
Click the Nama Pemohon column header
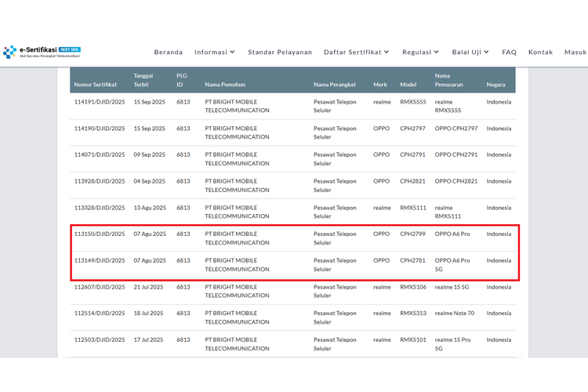pyautogui.click(x=225, y=85)
